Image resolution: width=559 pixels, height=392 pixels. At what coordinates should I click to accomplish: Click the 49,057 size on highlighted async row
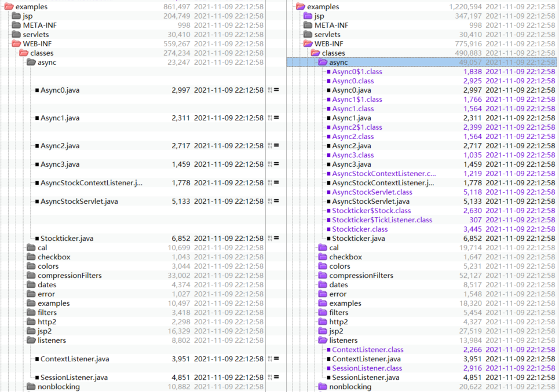pos(470,63)
